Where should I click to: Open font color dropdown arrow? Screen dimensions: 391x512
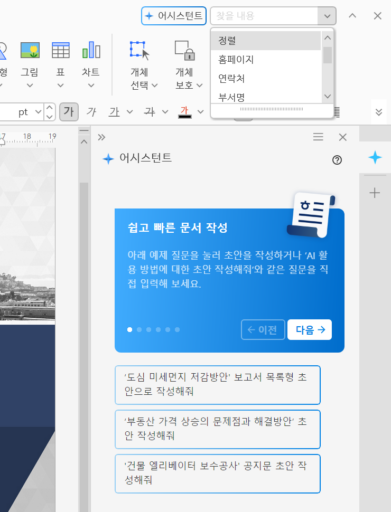point(200,112)
